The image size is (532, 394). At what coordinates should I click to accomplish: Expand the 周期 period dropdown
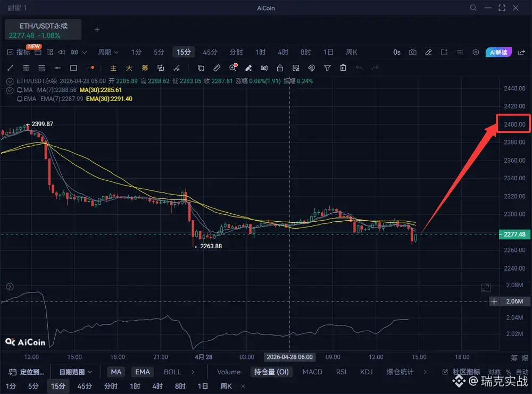tap(108, 52)
